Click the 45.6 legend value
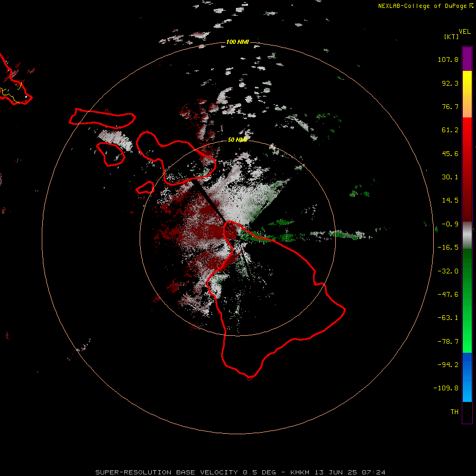The width and height of the screenshot is (476, 476). pyautogui.click(x=450, y=153)
